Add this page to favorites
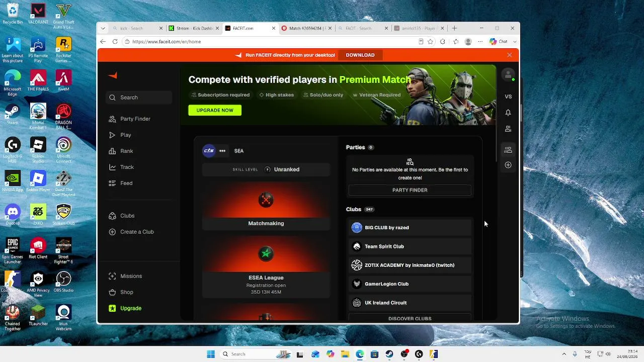 (430, 42)
